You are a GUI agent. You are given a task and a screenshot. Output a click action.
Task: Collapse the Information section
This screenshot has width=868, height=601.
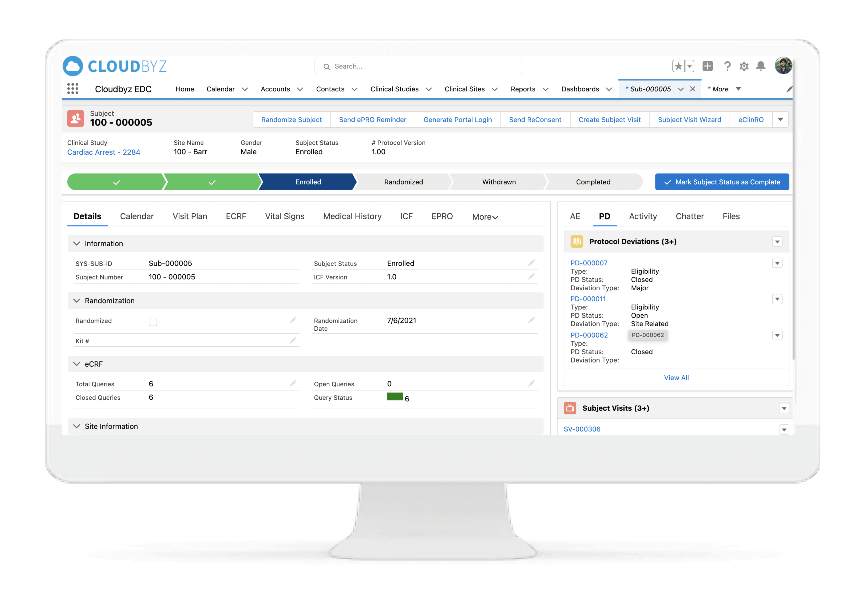coord(77,244)
